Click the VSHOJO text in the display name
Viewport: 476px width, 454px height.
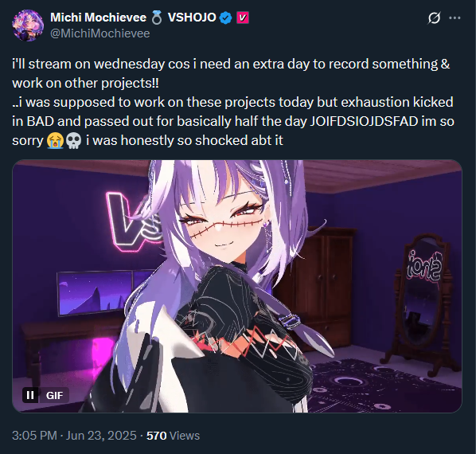192,18
